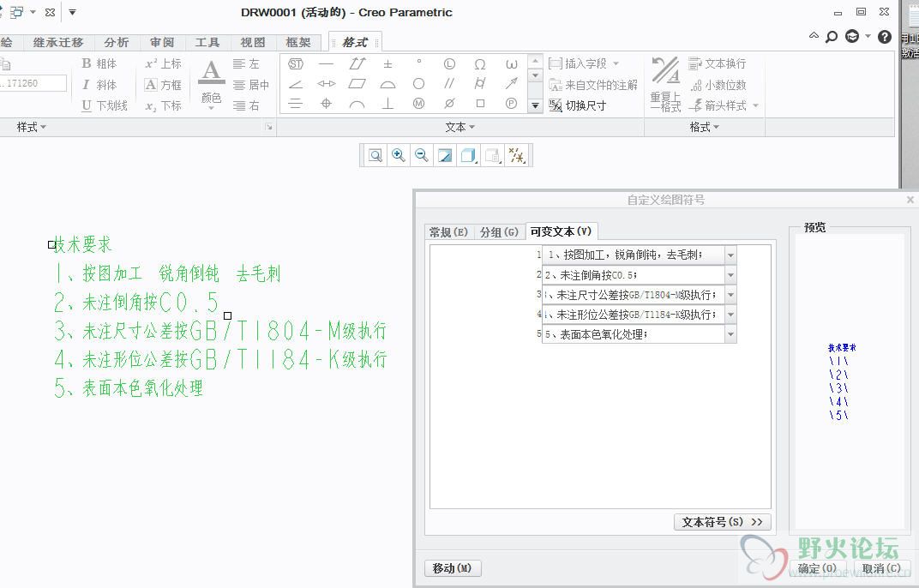Toggle superscript 上标
Image resolution: width=919 pixels, height=588 pixels.
pyautogui.click(x=164, y=63)
